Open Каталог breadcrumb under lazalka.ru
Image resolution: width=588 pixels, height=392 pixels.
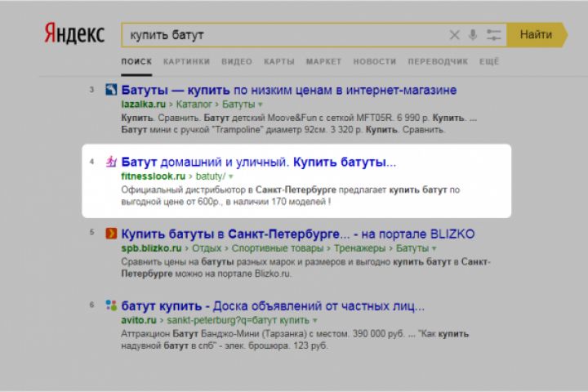194,104
